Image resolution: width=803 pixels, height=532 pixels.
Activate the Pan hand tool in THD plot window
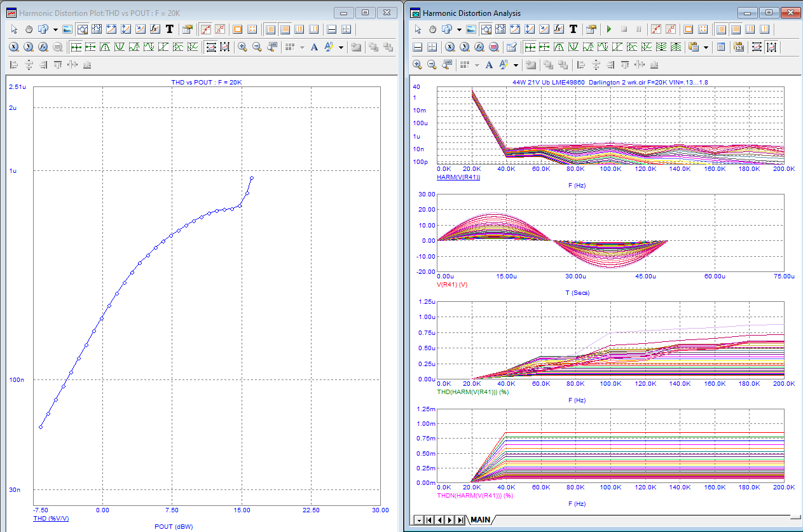pyautogui.click(x=29, y=29)
